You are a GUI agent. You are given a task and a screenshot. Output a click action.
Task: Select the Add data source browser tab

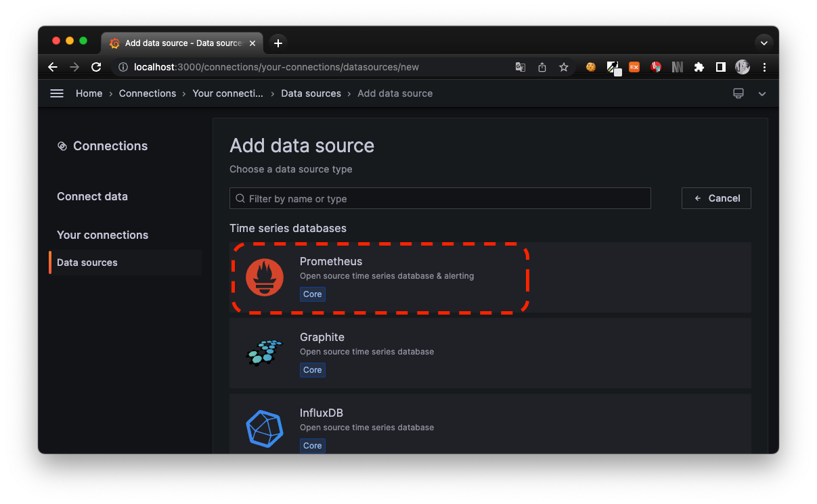181,43
